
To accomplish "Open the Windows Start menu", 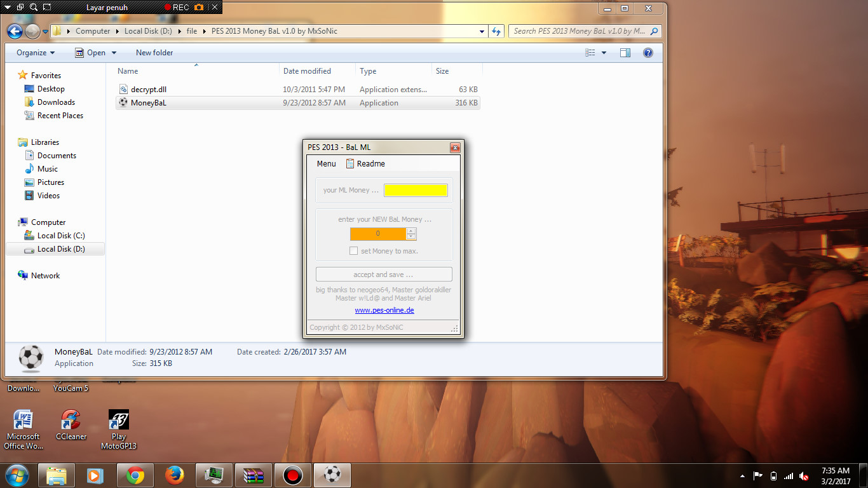I will click(17, 475).
